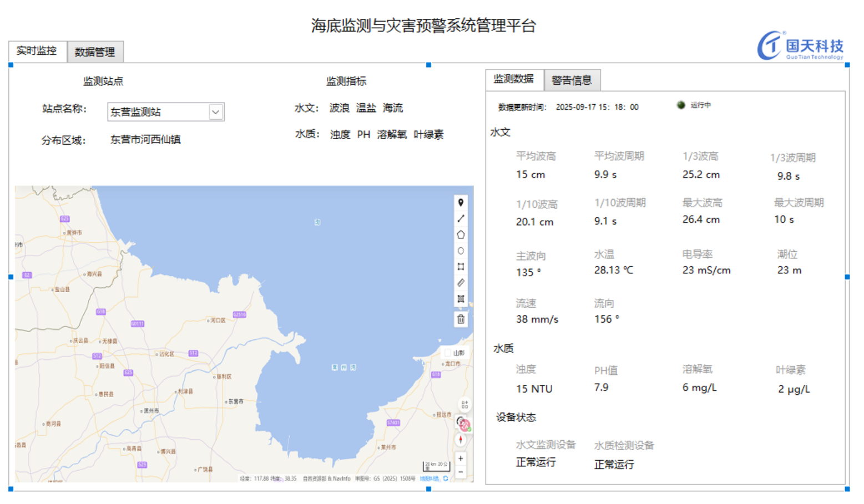Switch to the 数据管理 tab

(95, 52)
